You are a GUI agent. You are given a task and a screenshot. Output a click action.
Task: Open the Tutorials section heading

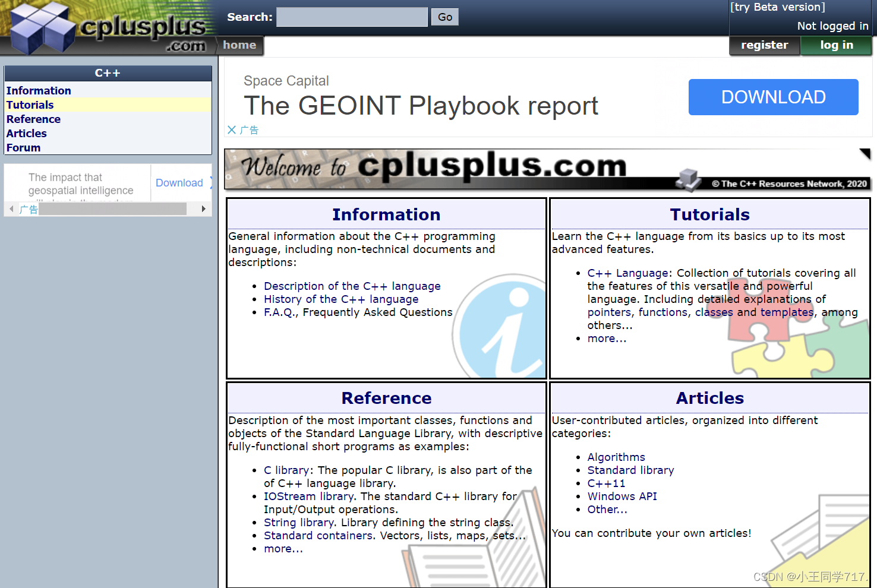tap(709, 214)
